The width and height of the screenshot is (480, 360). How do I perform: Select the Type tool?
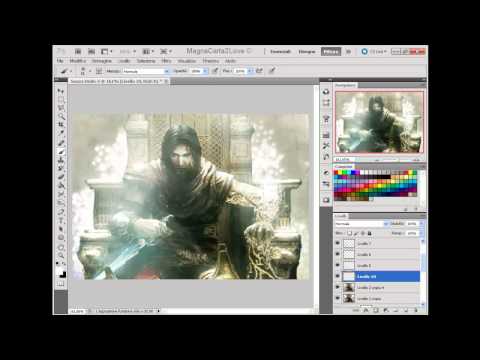click(61, 221)
